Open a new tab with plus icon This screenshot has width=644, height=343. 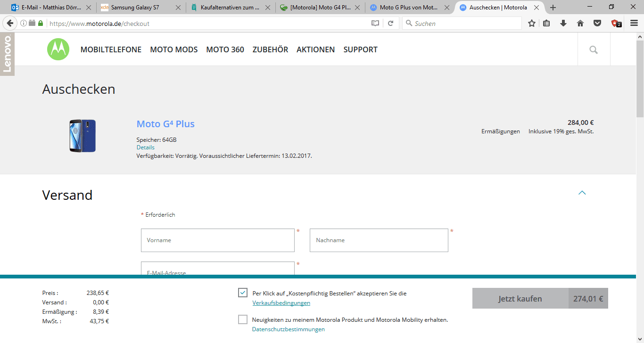pyautogui.click(x=553, y=8)
